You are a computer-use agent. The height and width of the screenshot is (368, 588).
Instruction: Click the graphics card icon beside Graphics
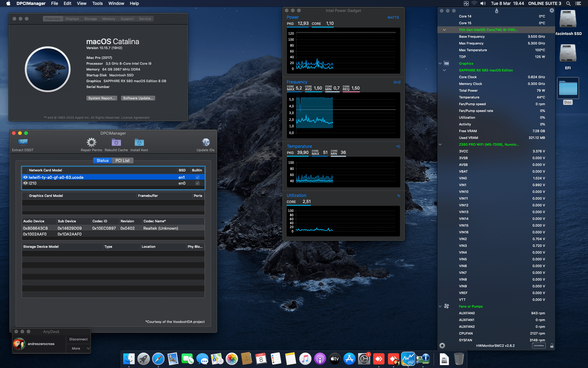pyautogui.click(x=447, y=63)
